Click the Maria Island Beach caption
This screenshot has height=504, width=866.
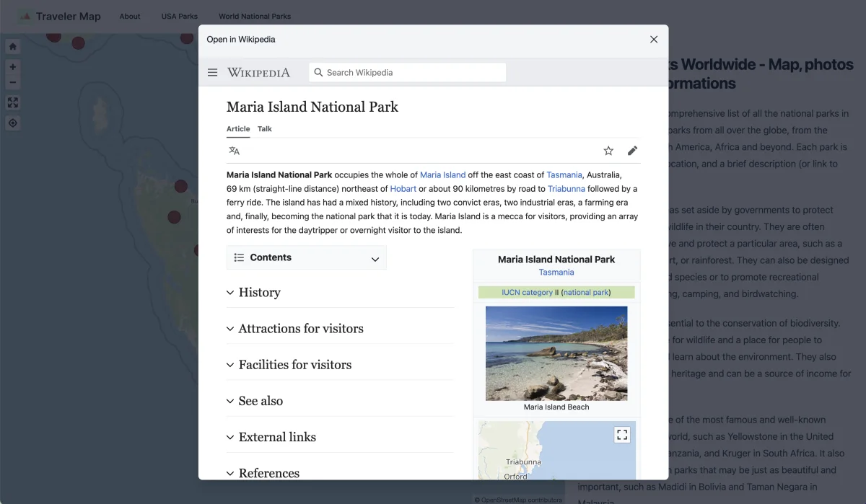pyautogui.click(x=556, y=407)
